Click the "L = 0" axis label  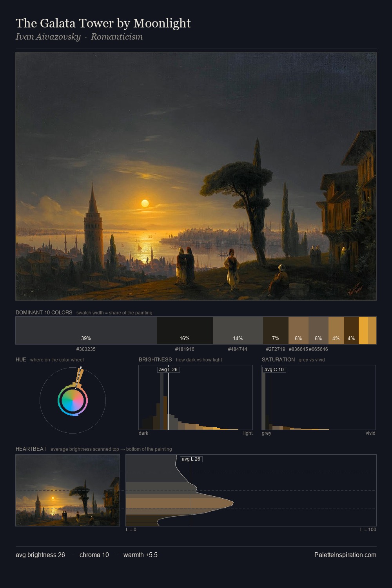pos(131,530)
